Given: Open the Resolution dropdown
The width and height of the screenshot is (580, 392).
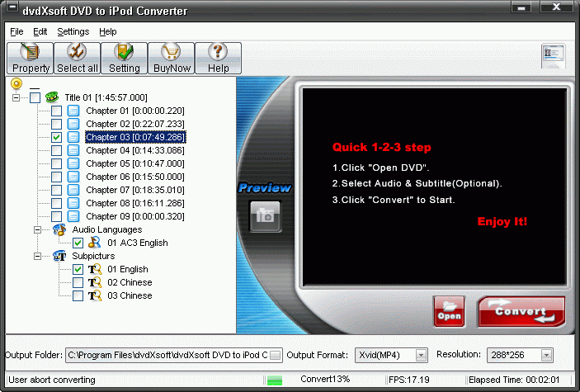Looking at the screenshot, I should [x=546, y=356].
